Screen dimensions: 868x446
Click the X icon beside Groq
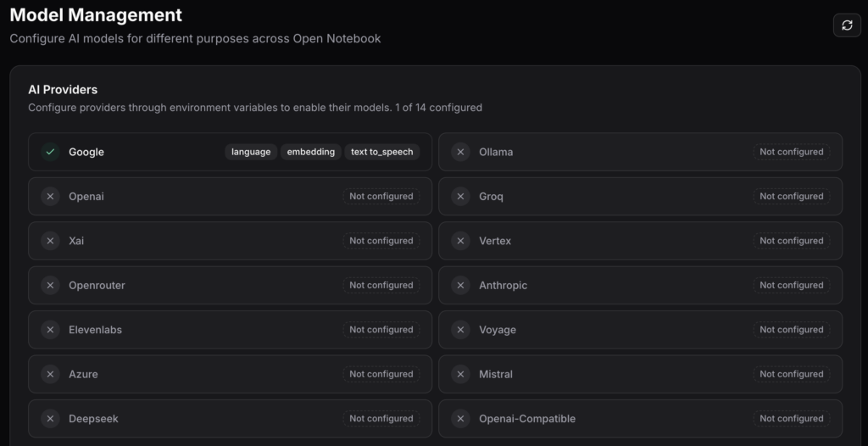coord(460,197)
